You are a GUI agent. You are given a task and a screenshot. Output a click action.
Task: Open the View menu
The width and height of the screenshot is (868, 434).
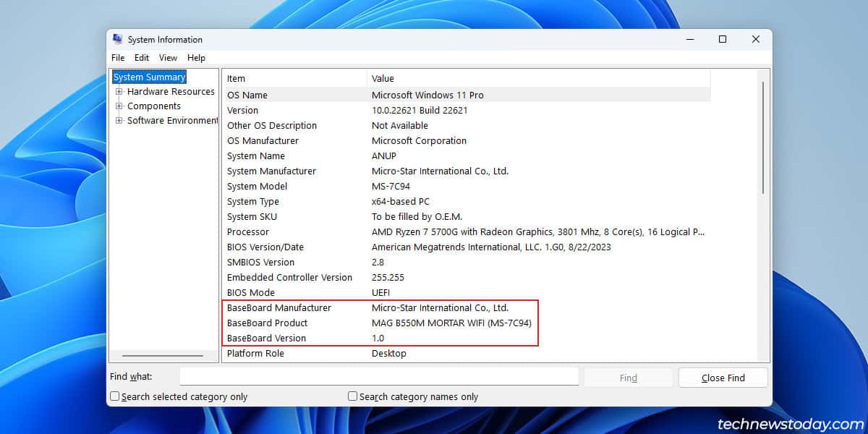pyautogui.click(x=168, y=57)
